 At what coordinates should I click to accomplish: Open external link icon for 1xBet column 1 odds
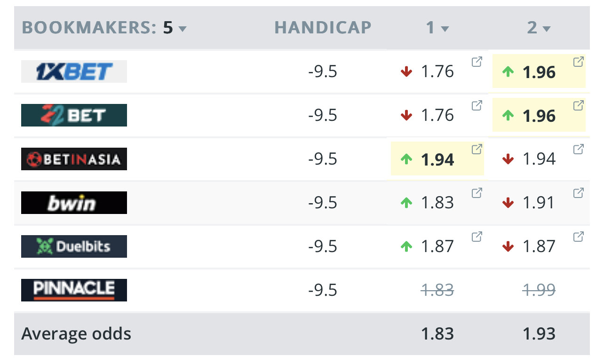[x=477, y=62]
